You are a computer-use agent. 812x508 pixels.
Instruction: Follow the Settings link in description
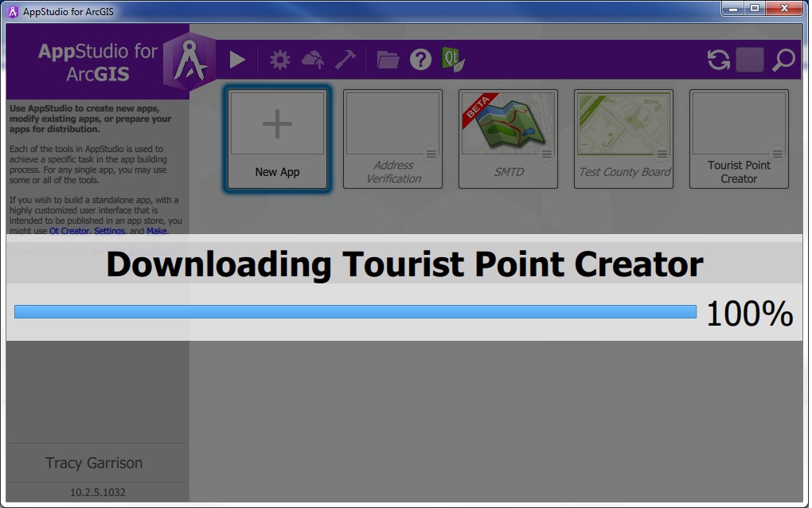pos(109,230)
